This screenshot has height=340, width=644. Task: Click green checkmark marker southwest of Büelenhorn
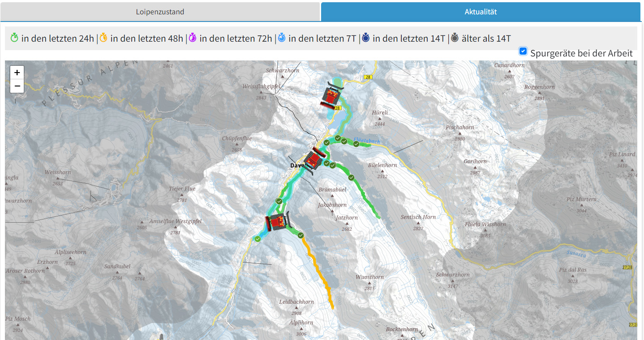(x=352, y=177)
